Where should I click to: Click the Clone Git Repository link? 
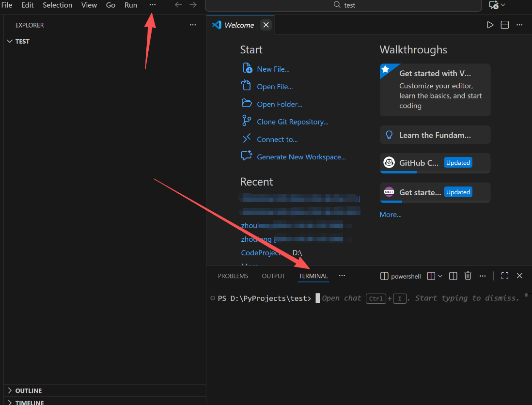(x=292, y=122)
